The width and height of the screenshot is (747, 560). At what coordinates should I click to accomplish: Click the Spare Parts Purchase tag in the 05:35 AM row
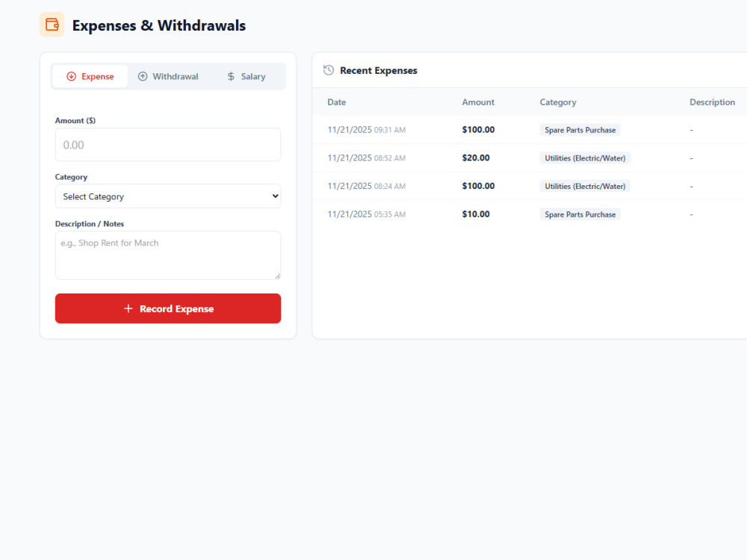tap(580, 214)
